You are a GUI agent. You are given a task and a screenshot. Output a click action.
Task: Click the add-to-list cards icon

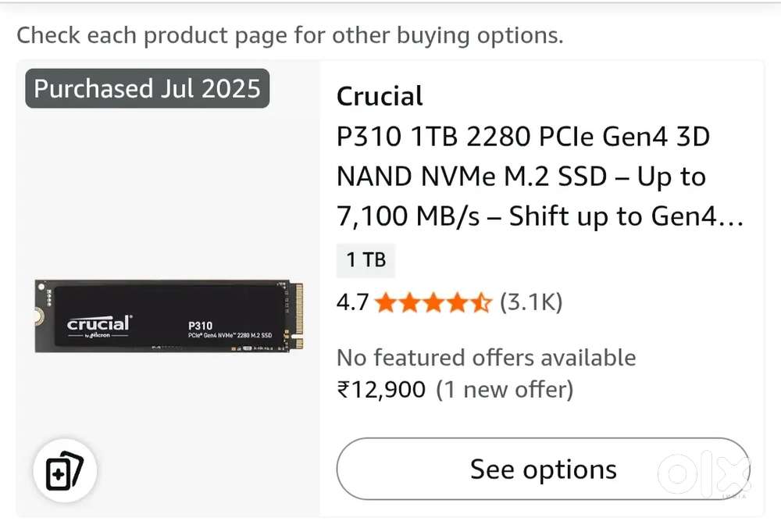65,470
